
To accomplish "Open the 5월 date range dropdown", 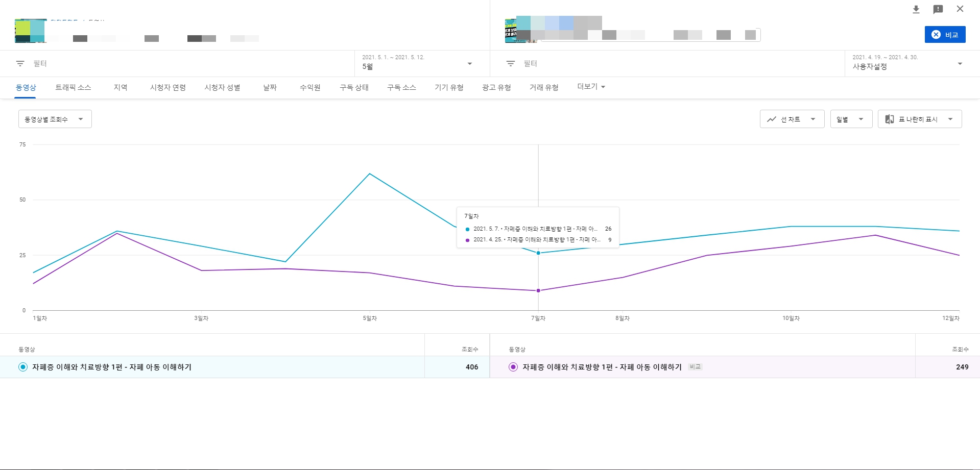I will click(417, 63).
